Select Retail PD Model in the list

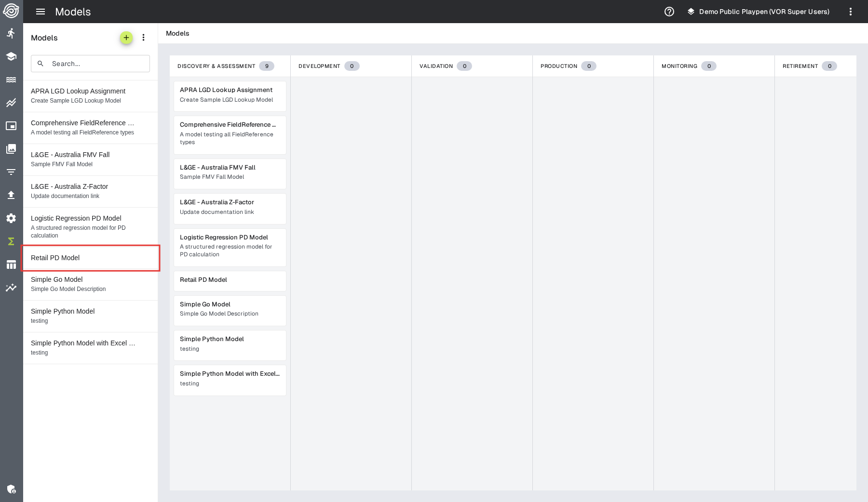click(90, 258)
